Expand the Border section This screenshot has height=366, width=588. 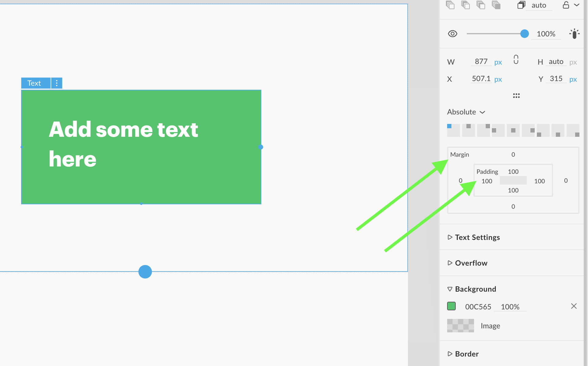point(467,354)
